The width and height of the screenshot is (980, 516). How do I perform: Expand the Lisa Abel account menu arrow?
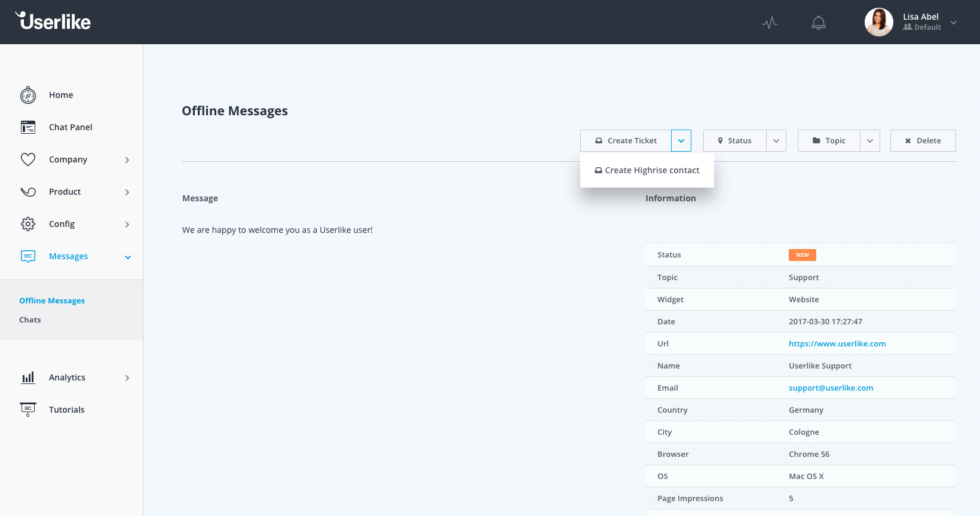pyautogui.click(x=954, y=23)
